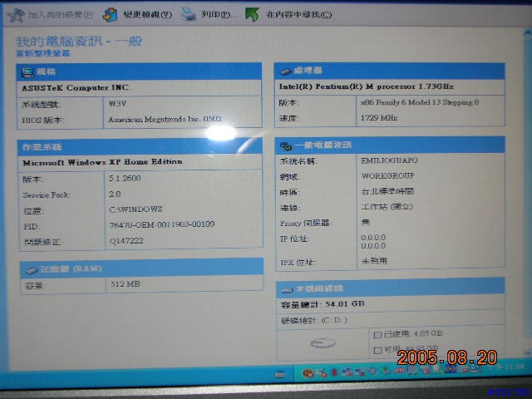The image size is (532, 399).
Task: Click American Megatrends Inc. BIOS value
Action: pyautogui.click(x=165, y=119)
